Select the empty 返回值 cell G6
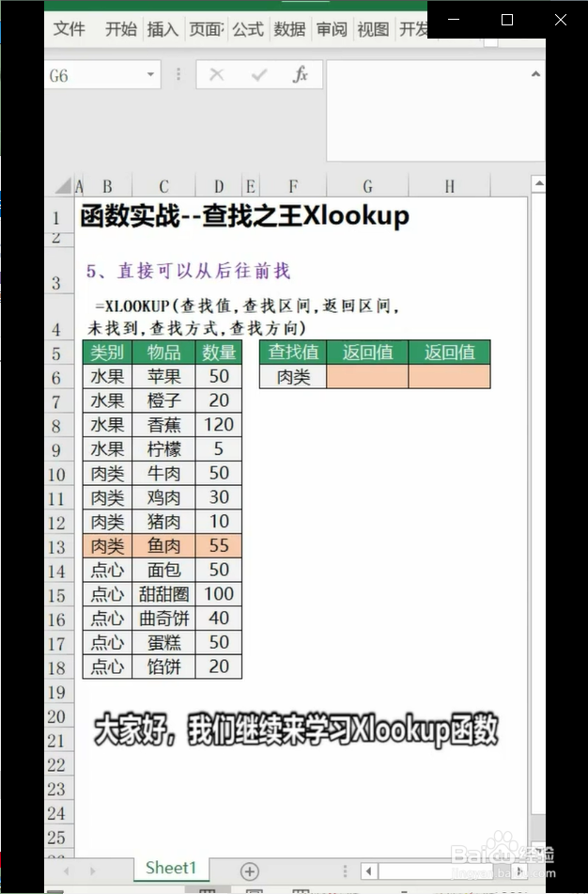This screenshot has width=588, height=894. 367,377
